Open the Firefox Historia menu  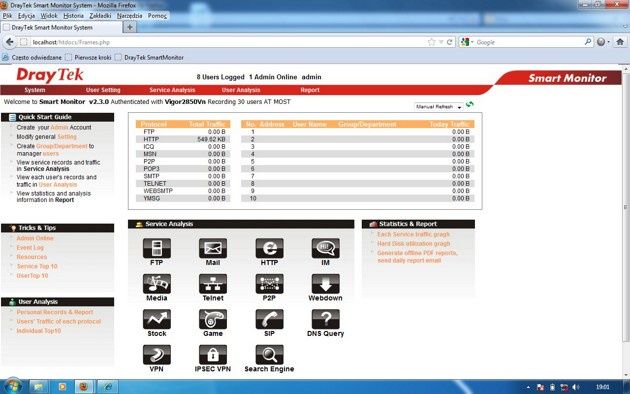click(74, 16)
